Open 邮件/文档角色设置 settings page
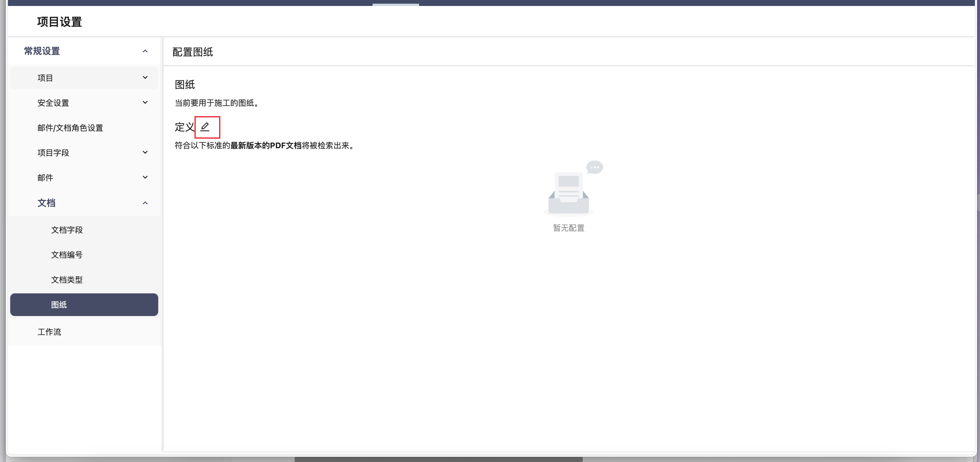 click(x=70, y=128)
